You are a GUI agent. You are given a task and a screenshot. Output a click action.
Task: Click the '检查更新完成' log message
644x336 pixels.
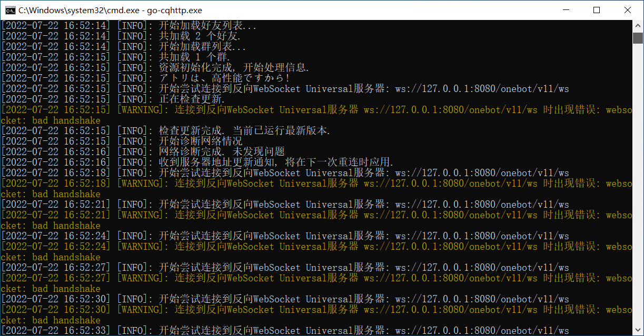coord(244,131)
